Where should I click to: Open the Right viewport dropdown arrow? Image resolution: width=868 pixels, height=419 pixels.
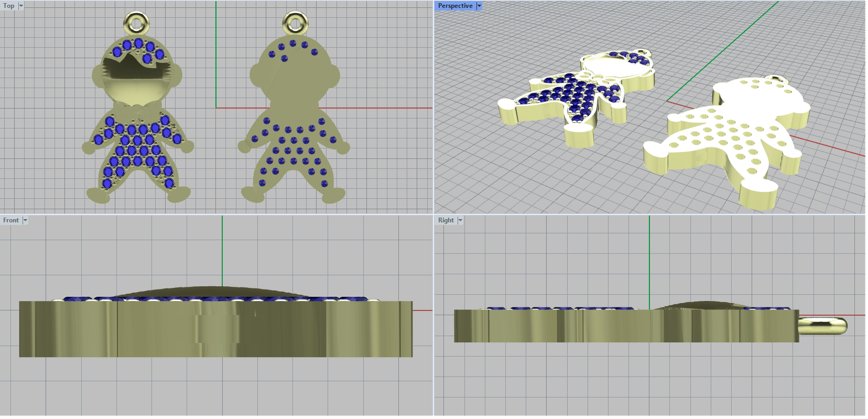(460, 220)
